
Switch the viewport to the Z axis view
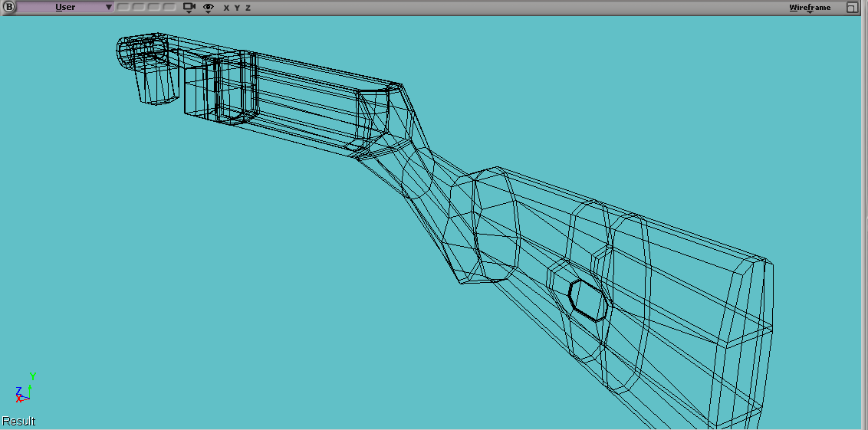click(248, 8)
